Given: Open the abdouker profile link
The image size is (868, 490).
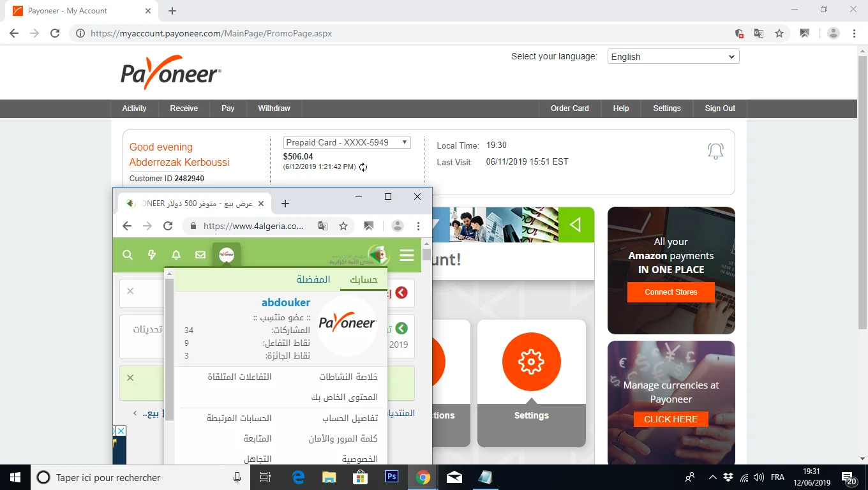Looking at the screenshot, I should point(285,302).
